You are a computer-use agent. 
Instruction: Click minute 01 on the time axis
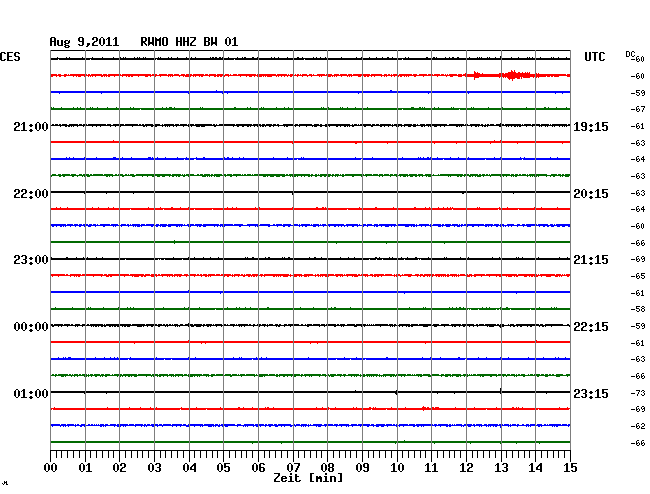(x=85, y=467)
